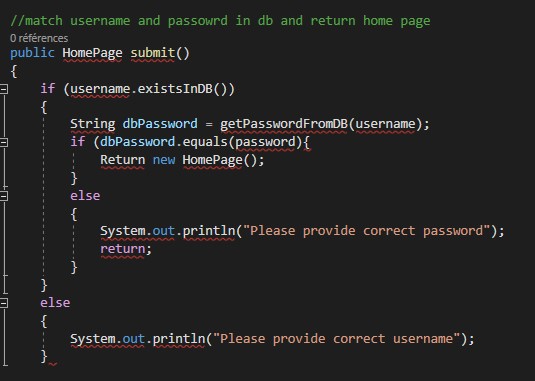
Task: Click the final closing brace with squiggle
Action: (x=44, y=356)
